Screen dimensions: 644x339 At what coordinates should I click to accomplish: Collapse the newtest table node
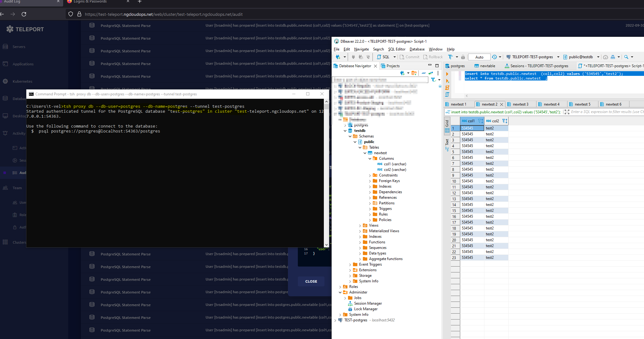coord(365,153)
